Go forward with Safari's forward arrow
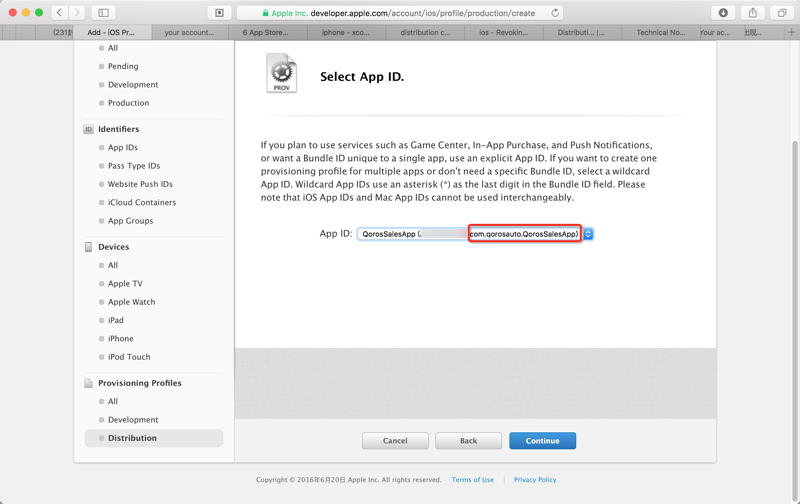Screen dimensions: 800x504 [77, 13]
